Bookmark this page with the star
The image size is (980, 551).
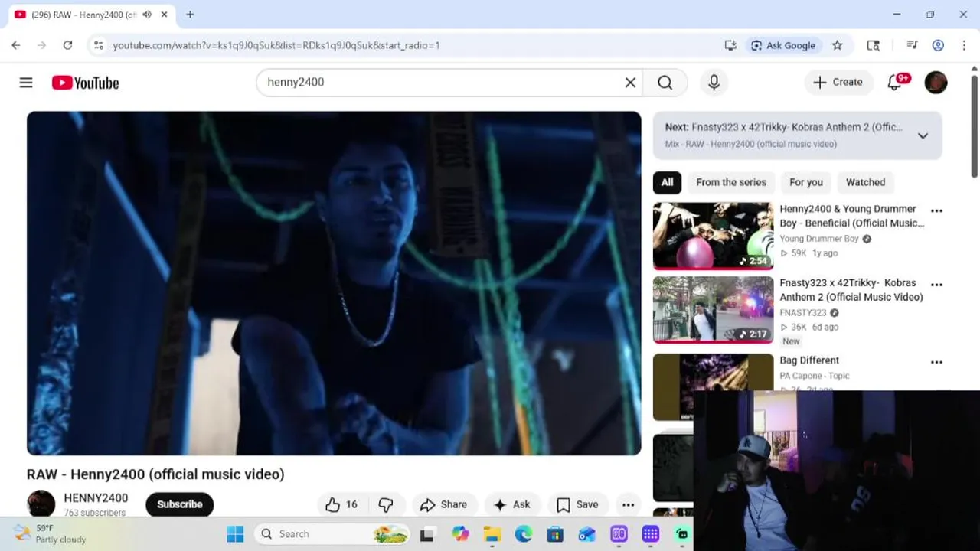pos(838,45)
